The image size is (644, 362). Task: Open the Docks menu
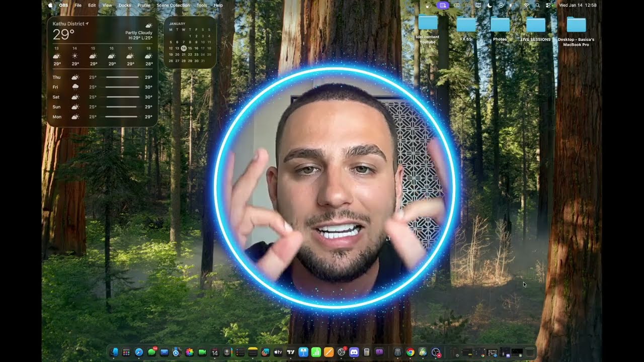(x=125, y=5)
